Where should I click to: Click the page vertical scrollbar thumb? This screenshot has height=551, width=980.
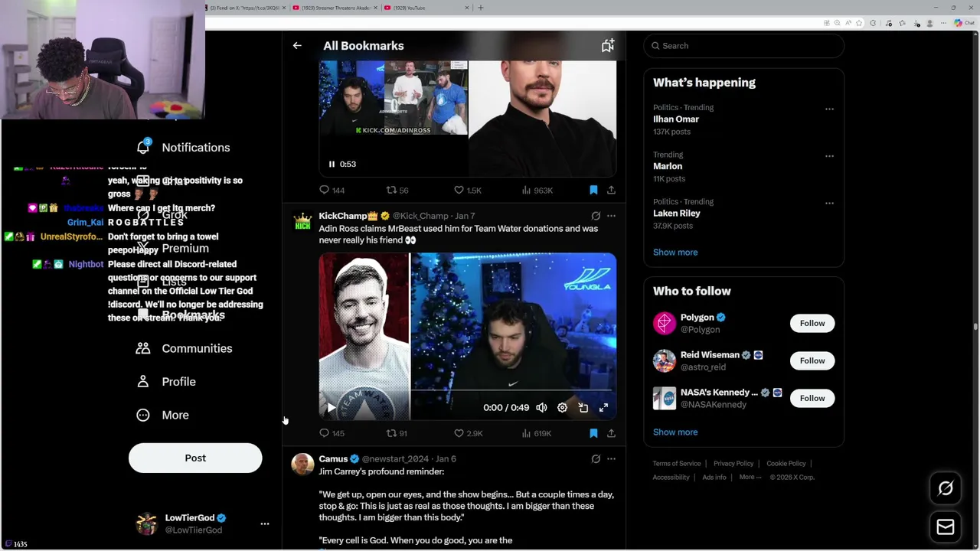tap(975, 327)
